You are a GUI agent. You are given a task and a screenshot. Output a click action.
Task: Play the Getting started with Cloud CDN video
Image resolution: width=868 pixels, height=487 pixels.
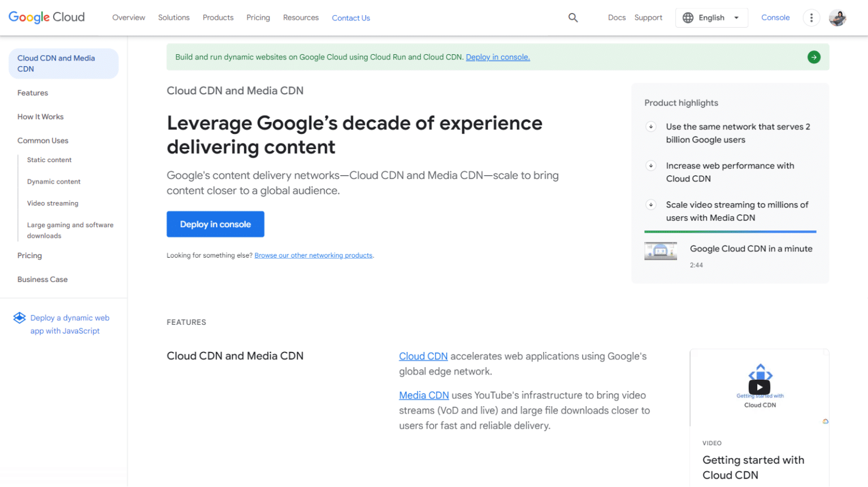pyautogui.click(x=759, y=387)
